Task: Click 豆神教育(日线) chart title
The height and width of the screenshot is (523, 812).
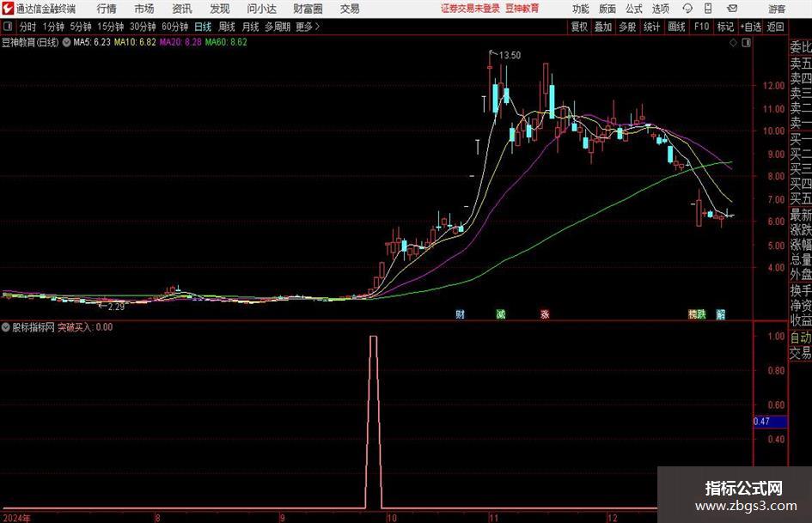Action: [x=30, y=42]
